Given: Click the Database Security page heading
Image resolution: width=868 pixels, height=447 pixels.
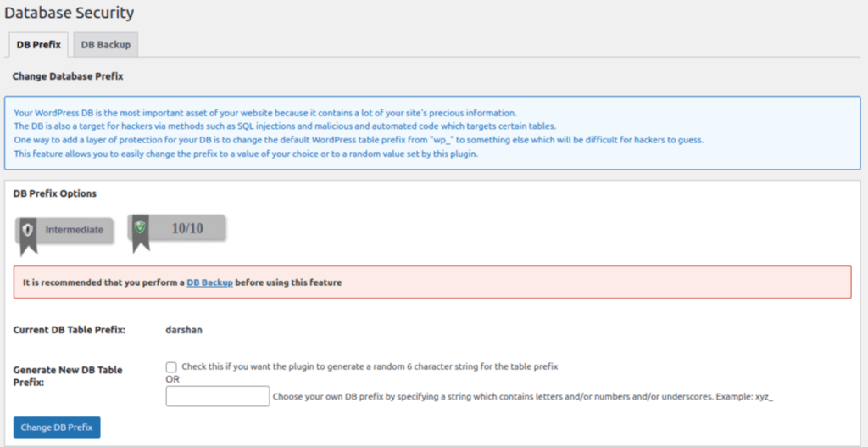Looking at the screenshot, I should [x=70, y=13].
